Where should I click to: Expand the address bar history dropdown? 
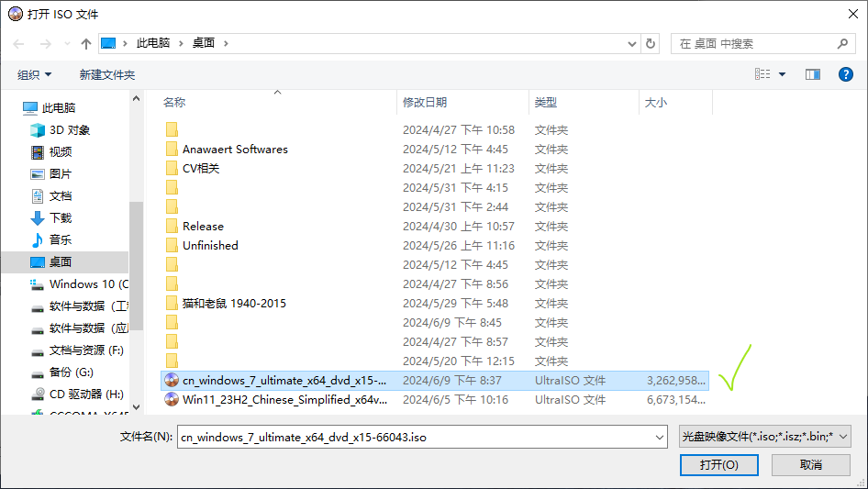[632, 43]
